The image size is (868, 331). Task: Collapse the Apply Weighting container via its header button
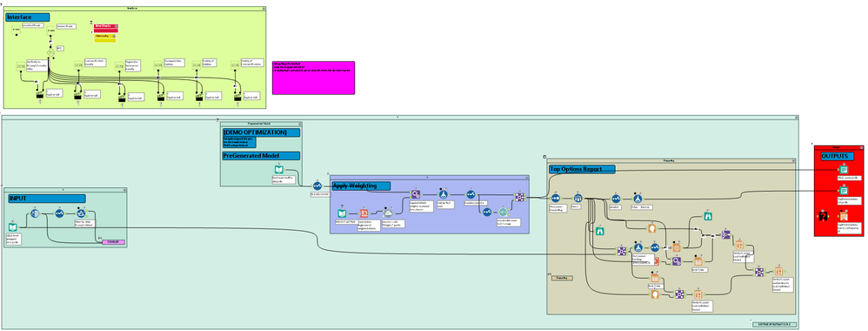click(526, 178)
